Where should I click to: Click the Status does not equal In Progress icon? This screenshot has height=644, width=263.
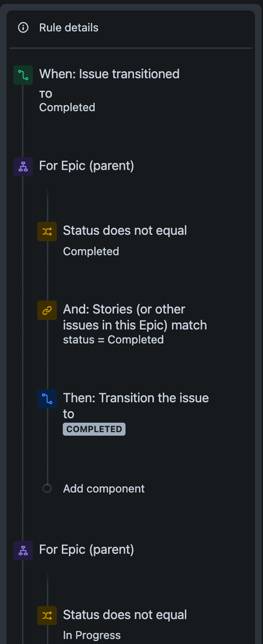coord(47,615)
